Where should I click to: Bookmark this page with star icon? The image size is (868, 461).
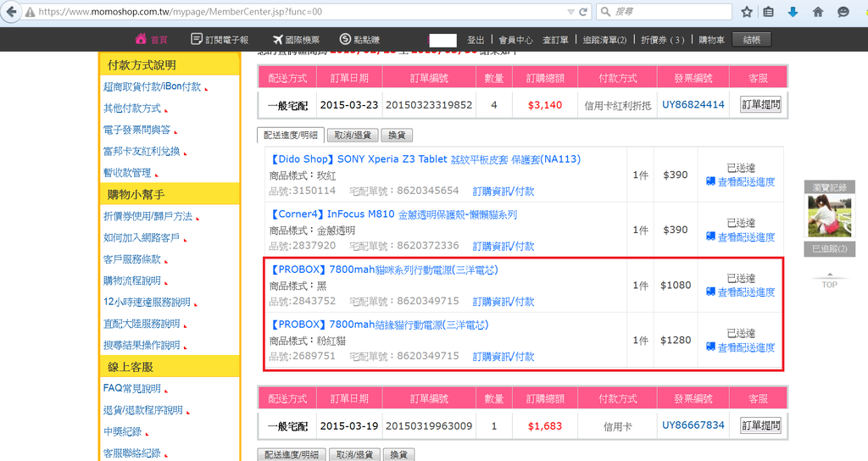747,12
